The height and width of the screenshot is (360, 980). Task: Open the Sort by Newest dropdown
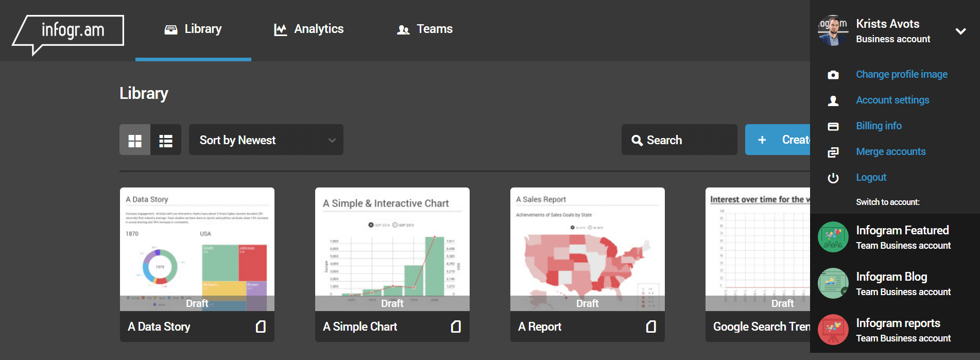click(x=266, y=140)
